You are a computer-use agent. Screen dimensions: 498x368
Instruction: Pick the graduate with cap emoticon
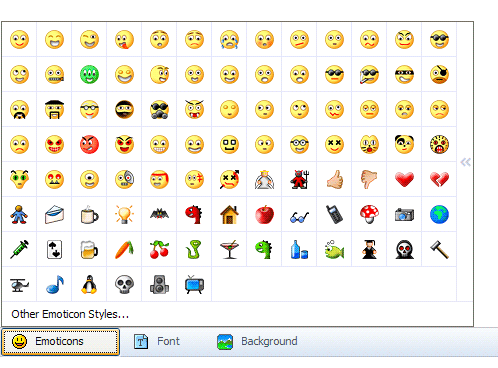click(369, 249)
